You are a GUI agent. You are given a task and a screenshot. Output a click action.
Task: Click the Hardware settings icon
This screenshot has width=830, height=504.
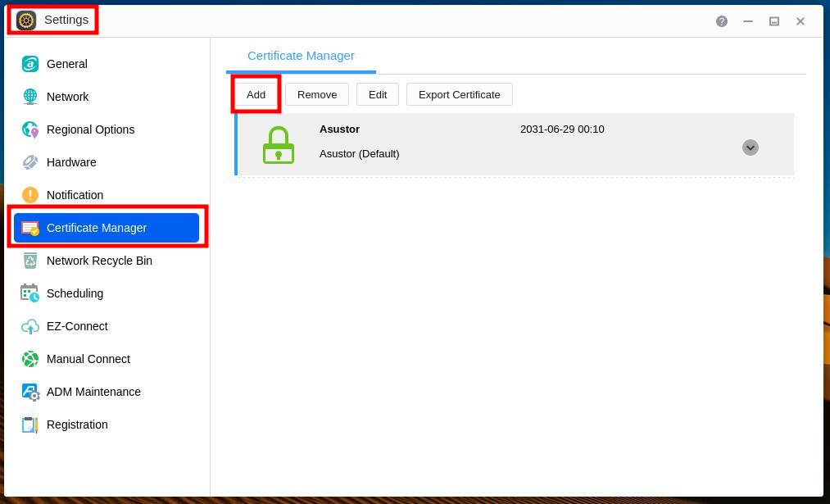click(x=30, y=162)
